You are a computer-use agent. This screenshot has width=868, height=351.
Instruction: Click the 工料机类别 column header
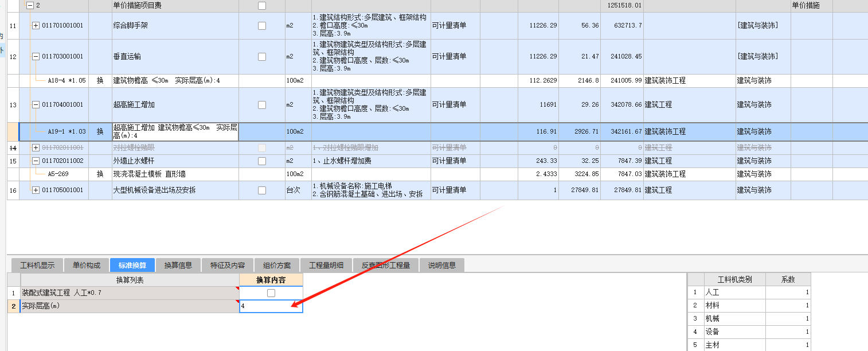click(x=734, y=280)
